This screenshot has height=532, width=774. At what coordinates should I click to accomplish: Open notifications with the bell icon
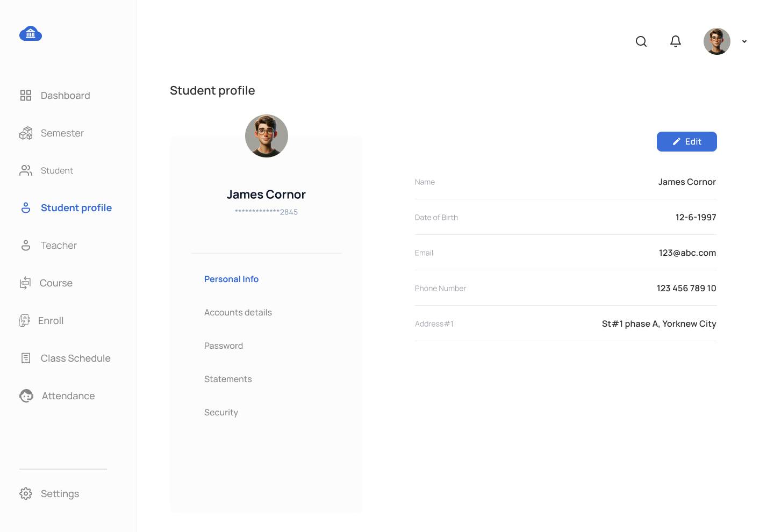tap(676, 41)
